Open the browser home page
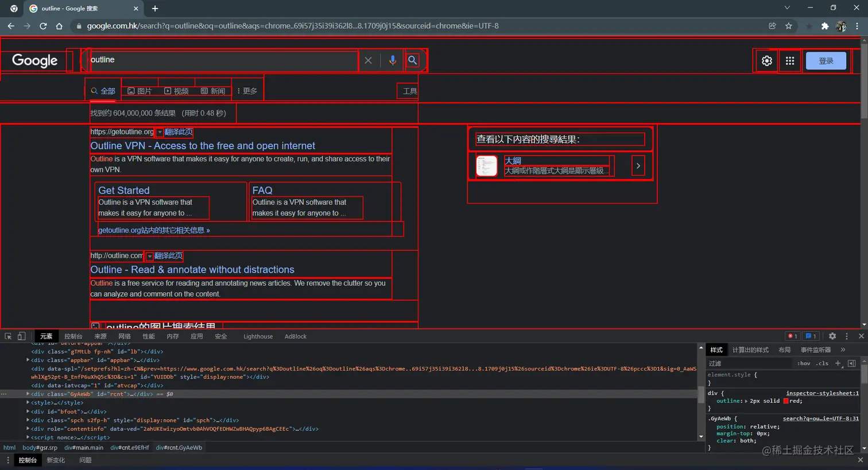The width and height of the screenshot is (868, 470). coord(59,26)
